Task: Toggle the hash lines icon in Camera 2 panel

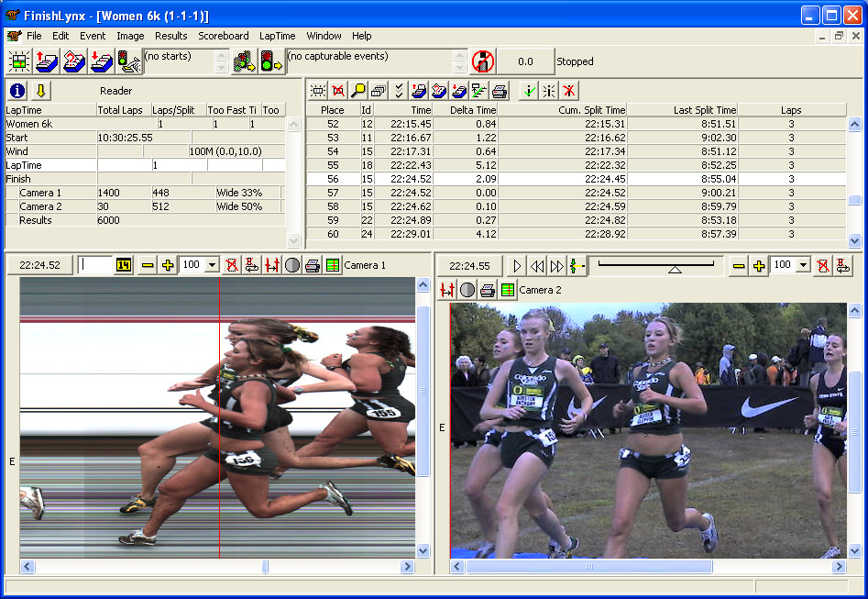Action: pos(446,288)
